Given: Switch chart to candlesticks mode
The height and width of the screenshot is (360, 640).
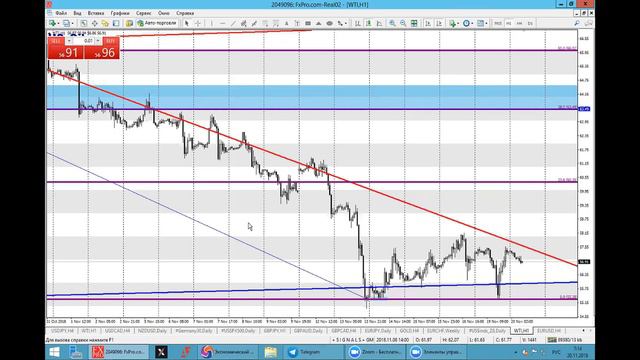Looking at the screenshot, I should [x=368, y=23].
